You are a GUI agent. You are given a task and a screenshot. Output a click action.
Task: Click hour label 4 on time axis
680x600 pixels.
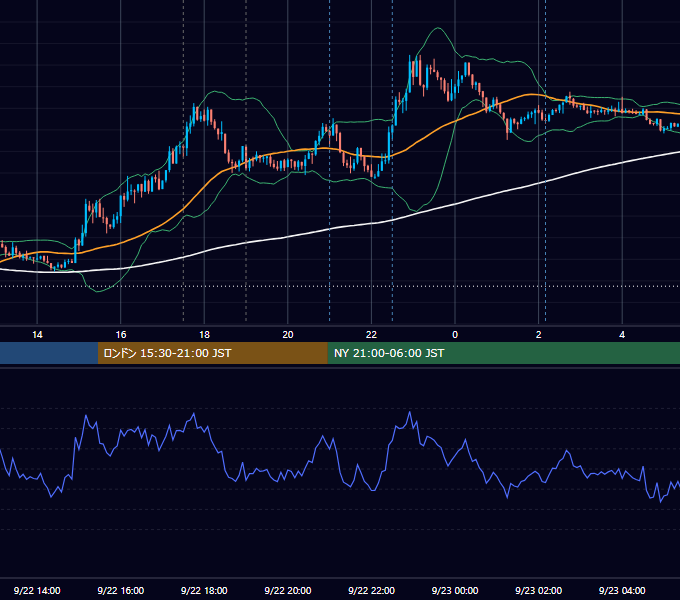tap(622, 334)
